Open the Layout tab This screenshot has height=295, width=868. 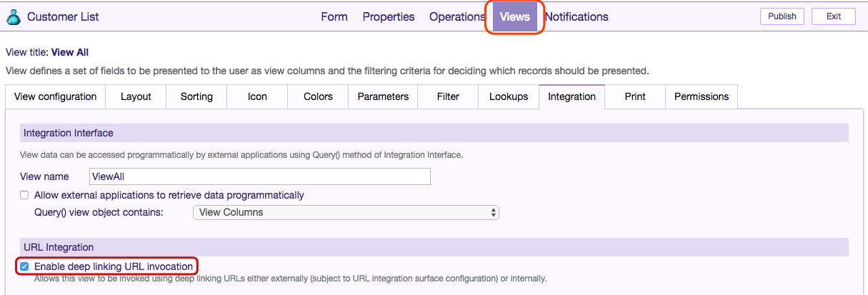[x=136, y=96]
